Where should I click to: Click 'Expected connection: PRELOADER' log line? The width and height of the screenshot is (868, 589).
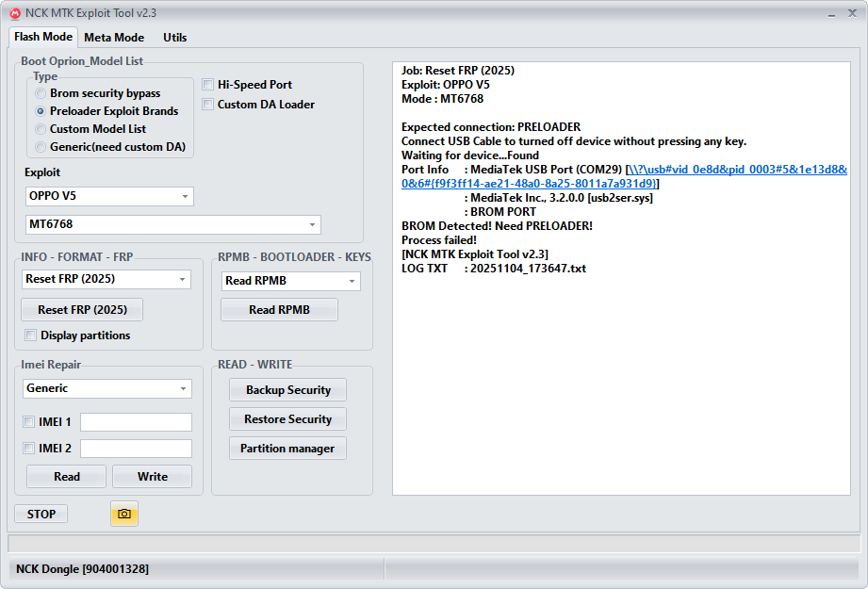[491, 127]
